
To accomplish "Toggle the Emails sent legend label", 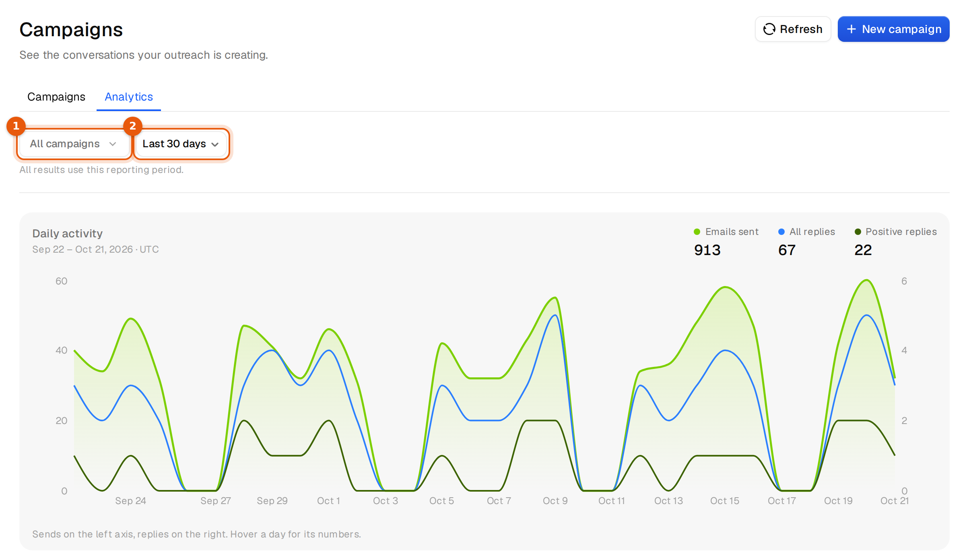I will (732, 232).
